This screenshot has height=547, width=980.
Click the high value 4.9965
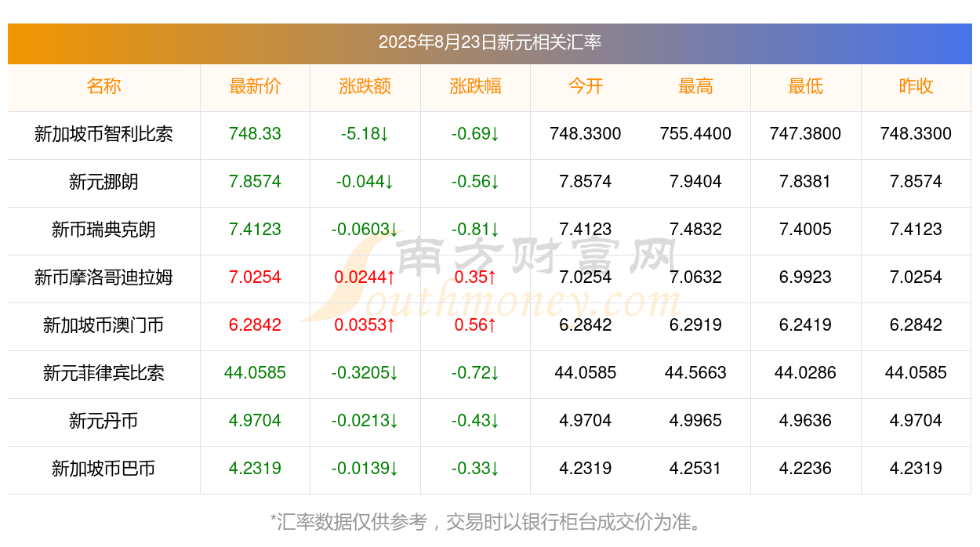point(695,421)
